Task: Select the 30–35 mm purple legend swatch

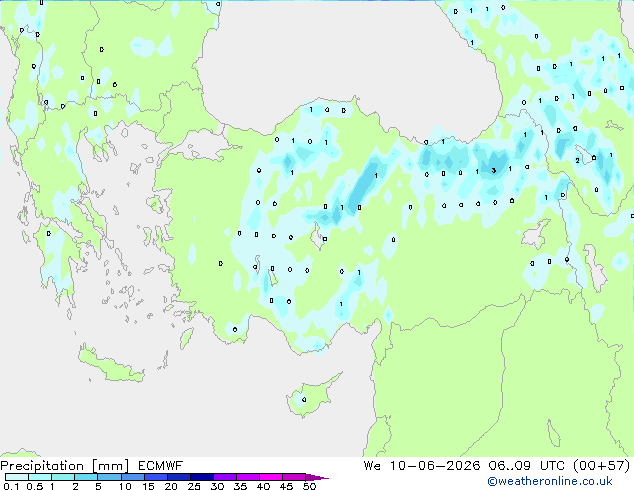Action: [x=224, y=477]
